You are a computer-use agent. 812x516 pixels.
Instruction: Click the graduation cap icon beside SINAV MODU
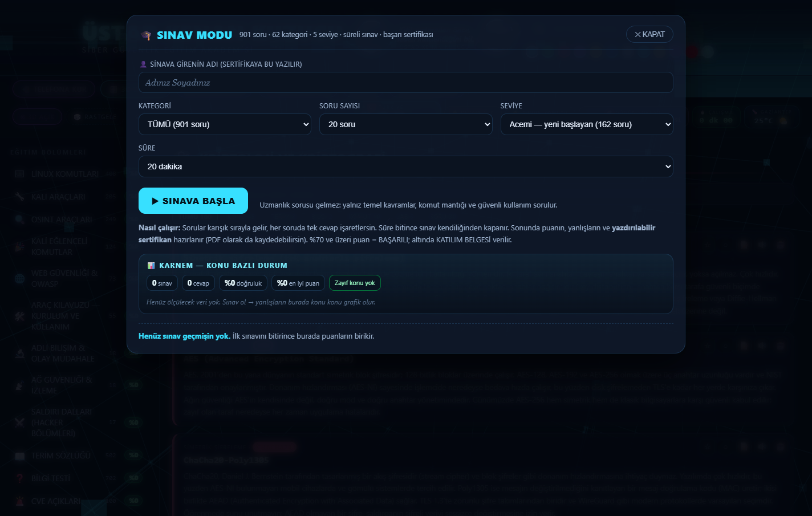(147, 35)
